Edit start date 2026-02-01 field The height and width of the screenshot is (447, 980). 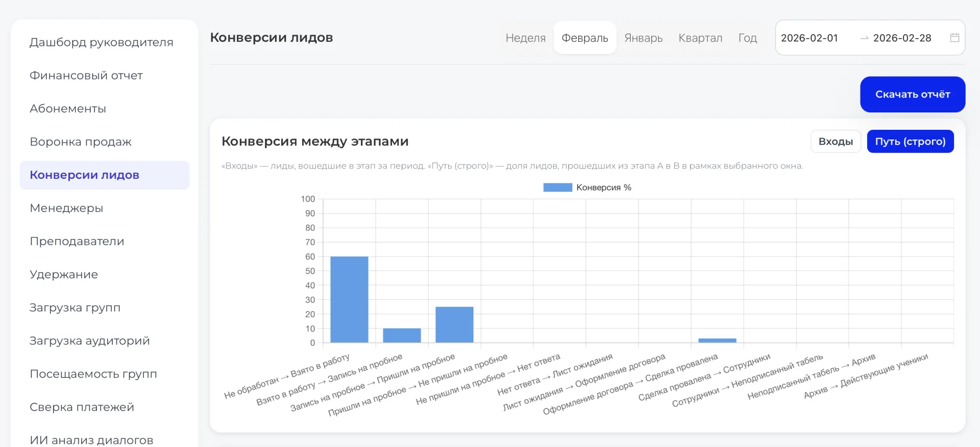(810, 38)
